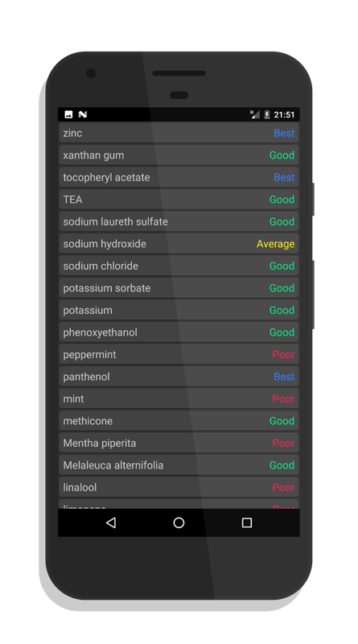Tap the N notification icon in status bar
This screenshot has height=644, width=358.
tap(83, 114)
